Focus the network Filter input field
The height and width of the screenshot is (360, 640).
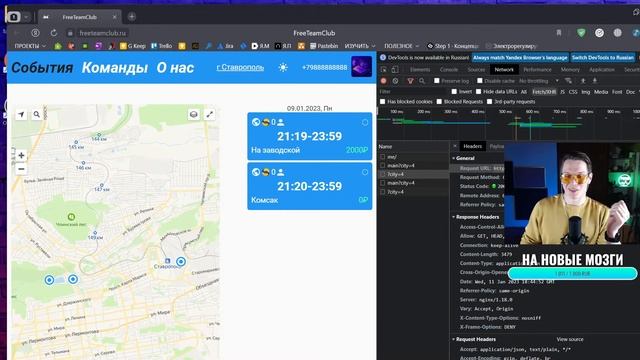[x=413, y=92]
